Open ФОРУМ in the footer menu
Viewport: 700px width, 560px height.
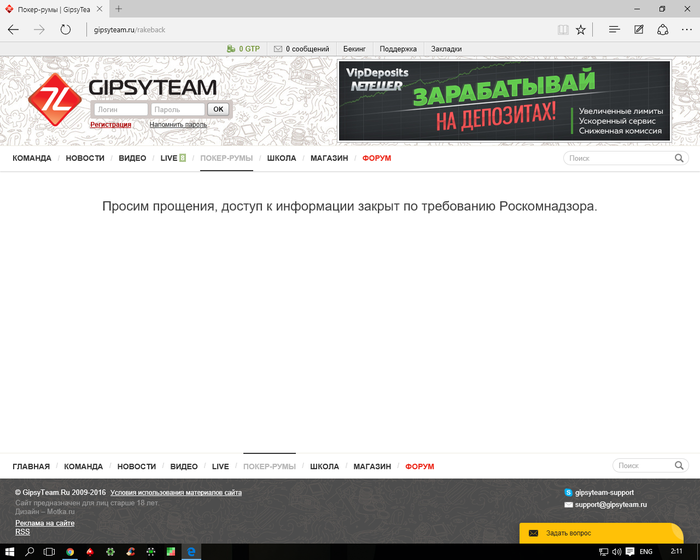pyautogui.click(x=420, y=467)
